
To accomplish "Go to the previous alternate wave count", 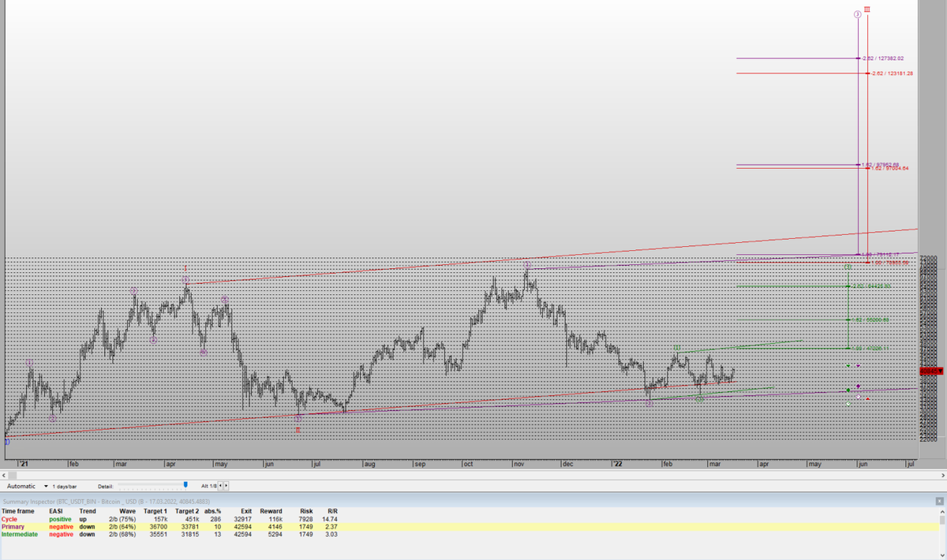I will 220,486.
